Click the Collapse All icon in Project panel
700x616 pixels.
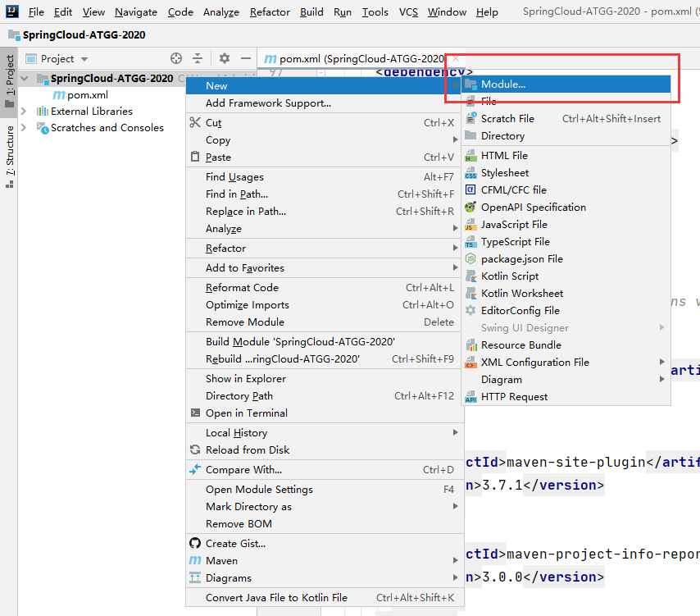(x=198, y=58)
